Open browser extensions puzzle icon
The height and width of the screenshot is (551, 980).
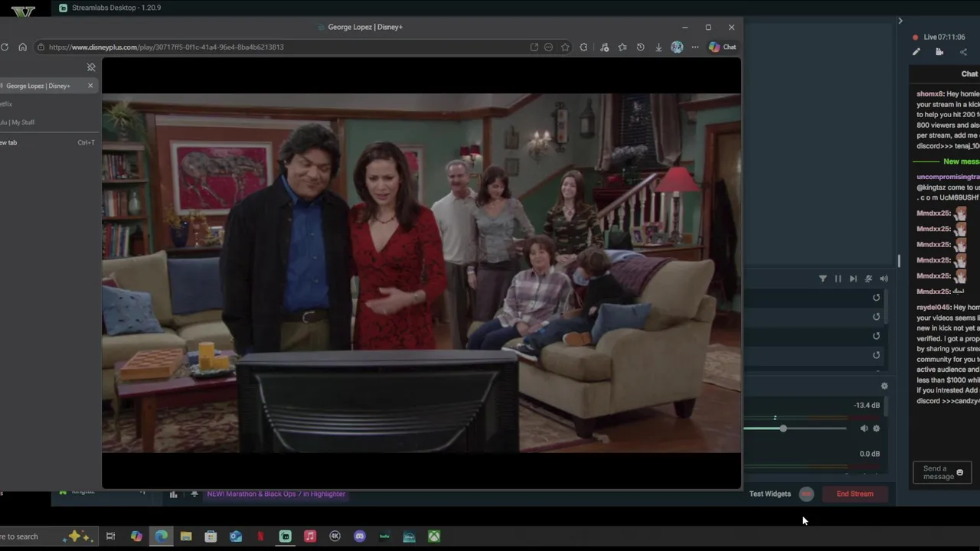click(583, 47)
